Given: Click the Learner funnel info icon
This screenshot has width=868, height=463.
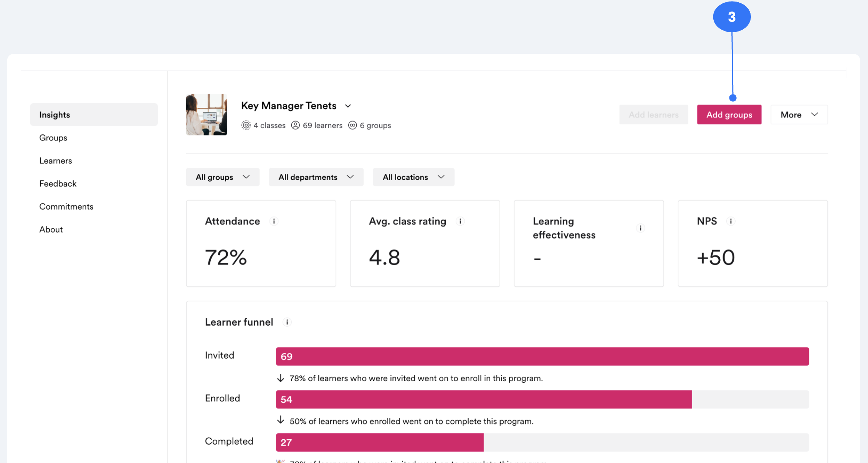Looking at the screenshot, I should tap(287, 322).
